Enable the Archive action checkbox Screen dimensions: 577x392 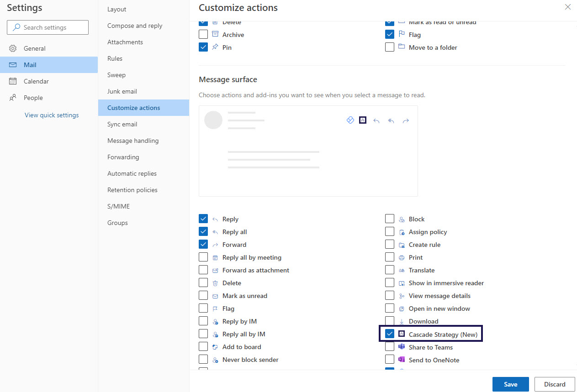coord(203,34)
